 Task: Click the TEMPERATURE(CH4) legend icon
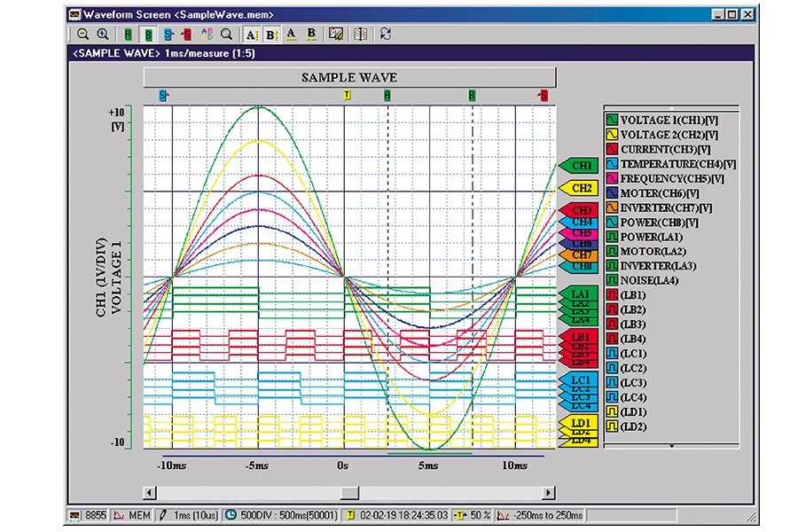click(612, 164)
